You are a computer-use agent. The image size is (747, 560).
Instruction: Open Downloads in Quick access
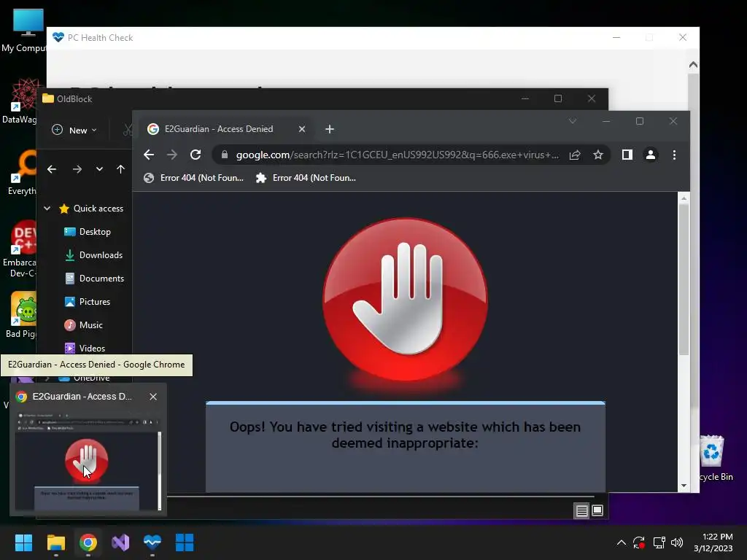click(x=93, y=255)
